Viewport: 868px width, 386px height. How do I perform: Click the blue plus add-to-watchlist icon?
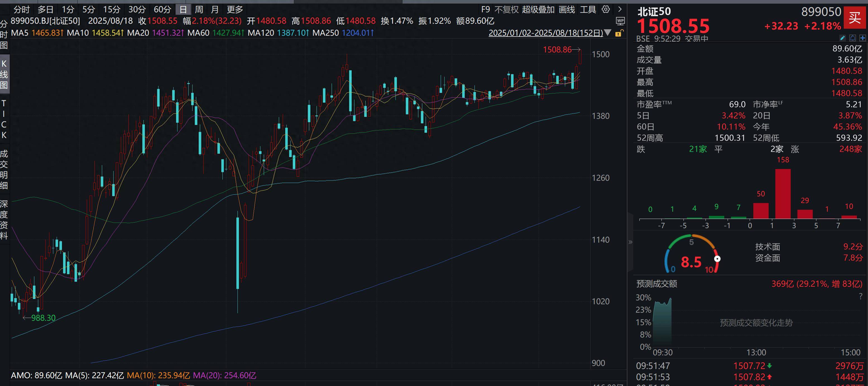(x=862, y=38)
